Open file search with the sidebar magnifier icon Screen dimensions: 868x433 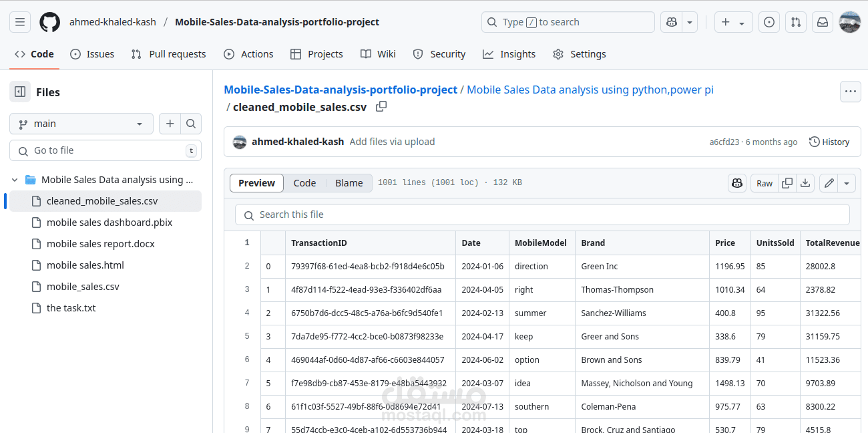click(191, 124)
